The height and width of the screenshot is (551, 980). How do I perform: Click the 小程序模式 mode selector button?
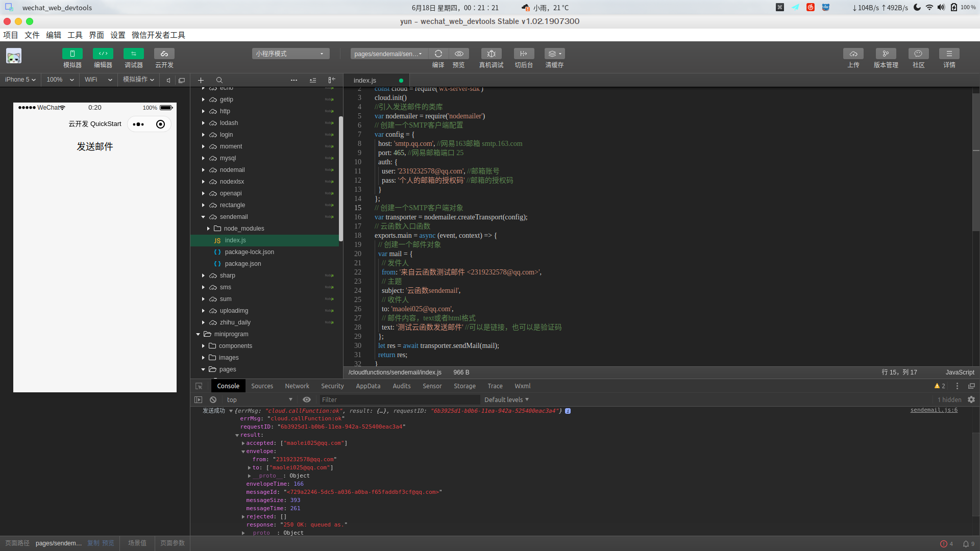pos(290,53)
